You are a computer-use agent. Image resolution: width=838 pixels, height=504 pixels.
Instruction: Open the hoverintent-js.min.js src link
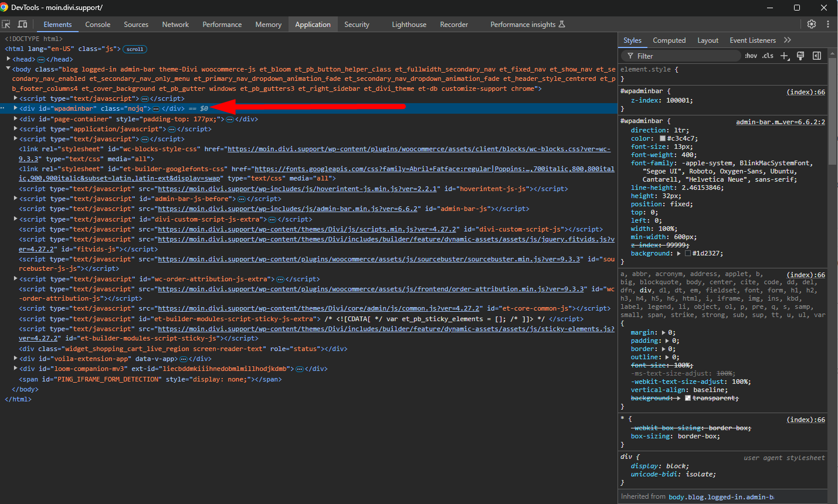298,189
